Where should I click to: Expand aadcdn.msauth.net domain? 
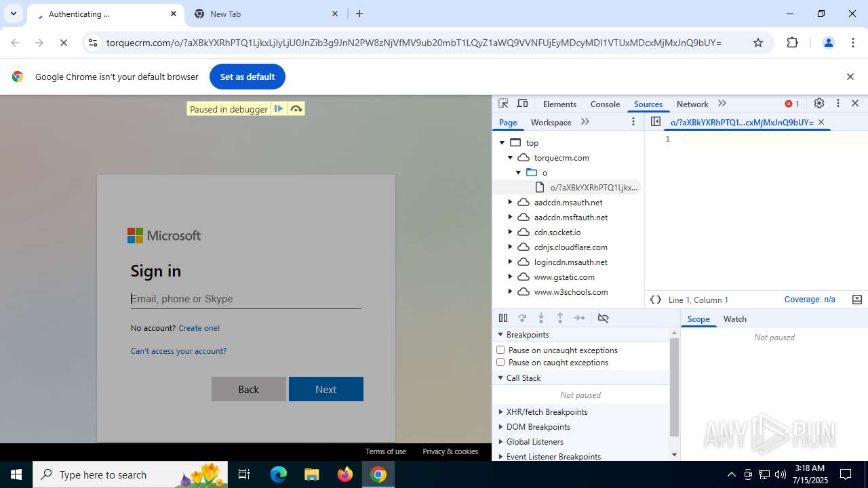tap(511, 203)
